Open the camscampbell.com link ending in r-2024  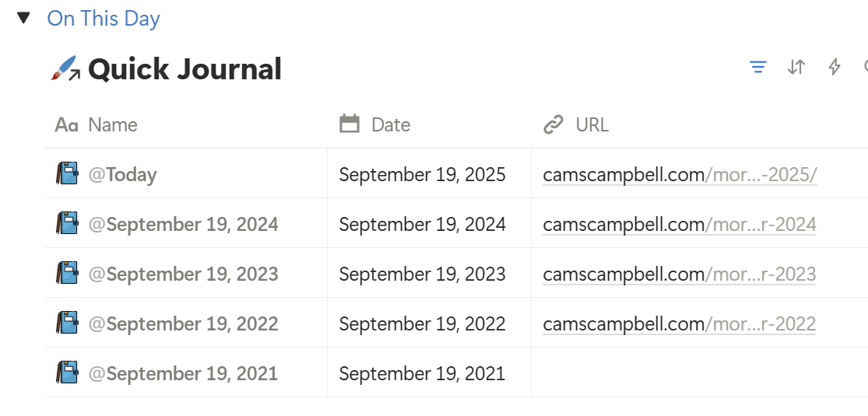click(680, 225)
